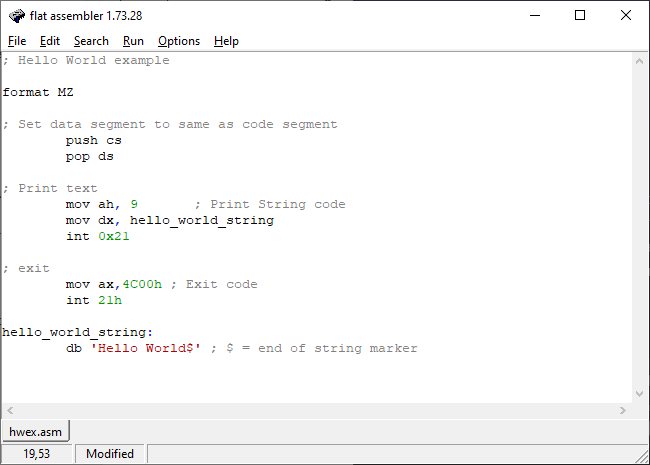Click the horizontal scrollbar right arrow
650x465 pixels.
623,410
